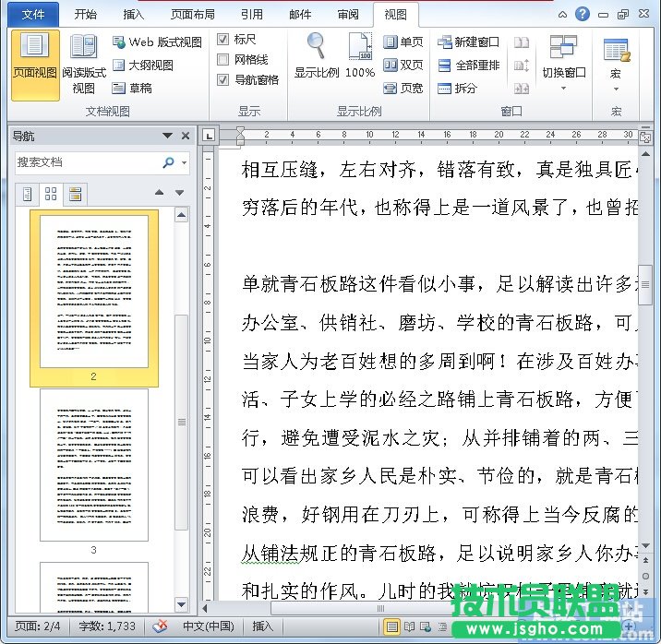Click the Web 版式视图 button

157,42
